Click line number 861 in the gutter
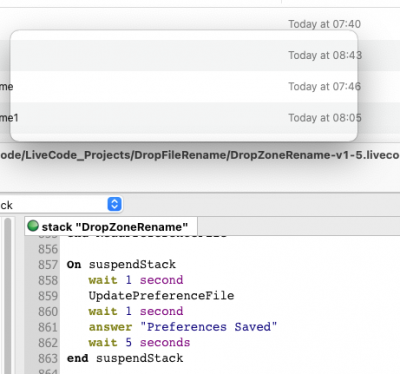This screenshot has height=374, width=400. click(48, 327)
